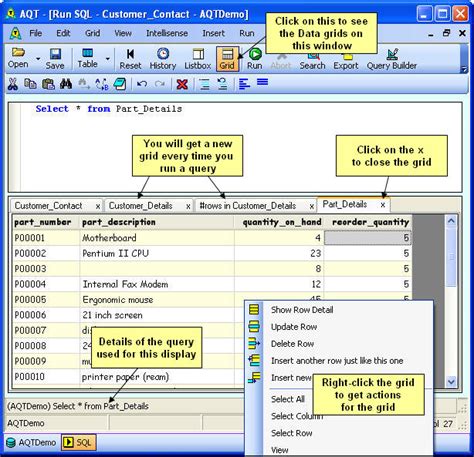
Task: Select the 'Pentium II CPU' cell
Action: (157, 253)
